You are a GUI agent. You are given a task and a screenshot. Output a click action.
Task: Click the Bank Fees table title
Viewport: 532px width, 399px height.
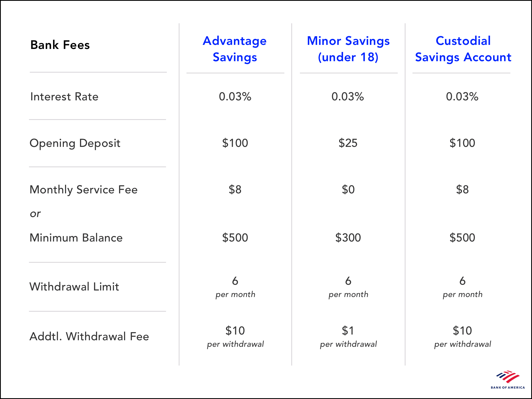[x=60, y=45]
